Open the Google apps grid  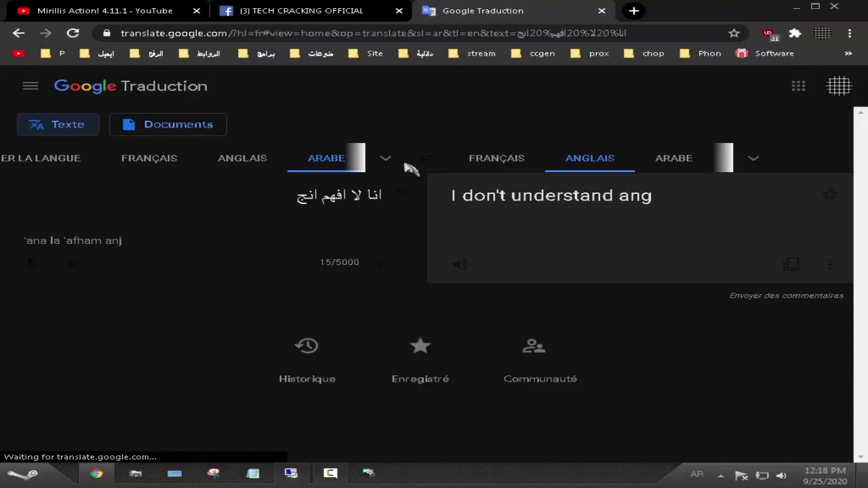pyautogui.click(x=798, y=86)
